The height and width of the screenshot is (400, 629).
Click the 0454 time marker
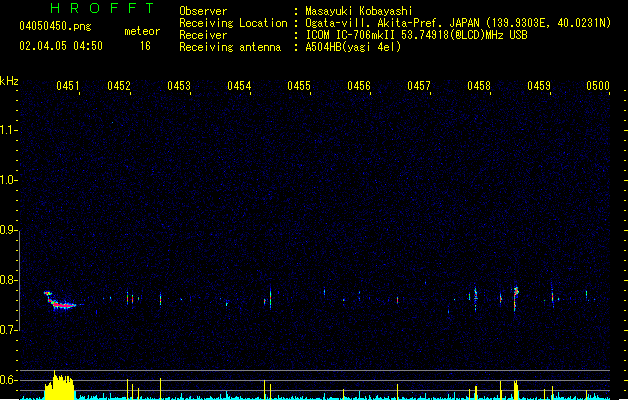[x=239, y=86]
